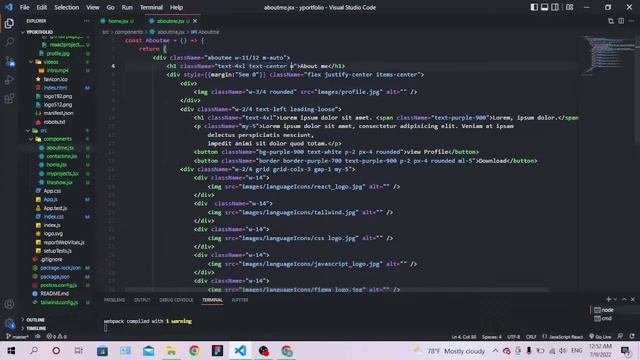Open the File menu
640x360 pixels.
click(24, 7)
